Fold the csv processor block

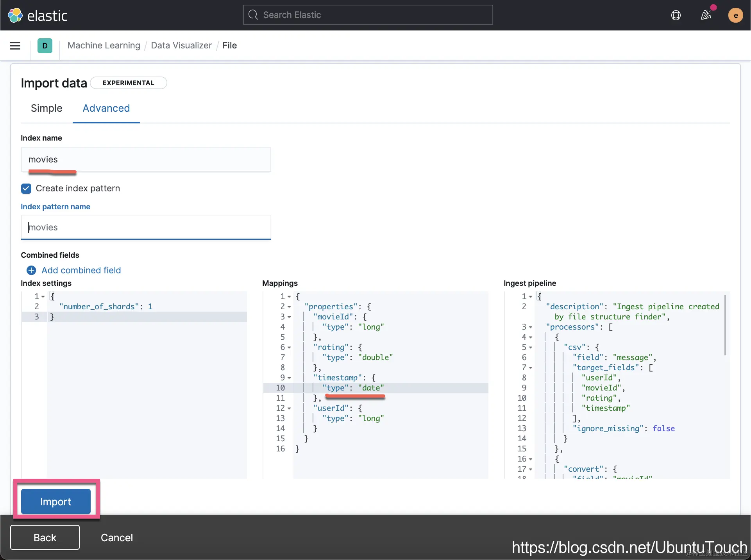coord(531,348)
